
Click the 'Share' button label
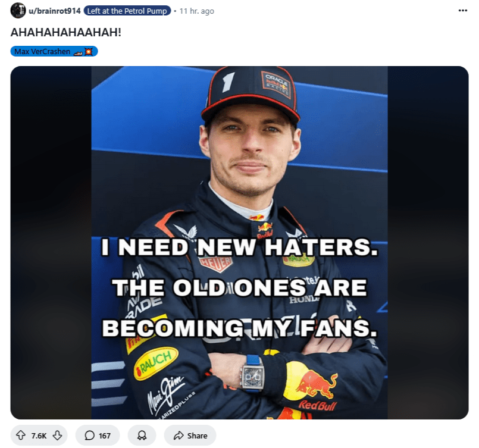tap(198, 436)
